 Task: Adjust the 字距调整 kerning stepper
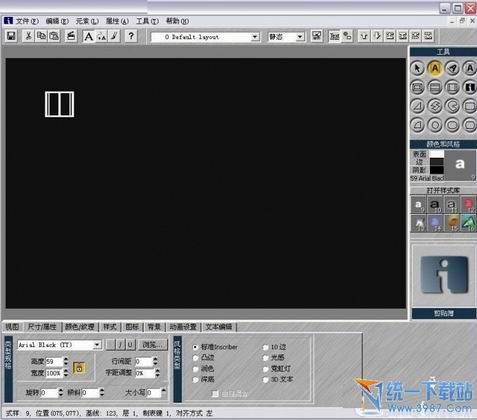click(157, 373)
